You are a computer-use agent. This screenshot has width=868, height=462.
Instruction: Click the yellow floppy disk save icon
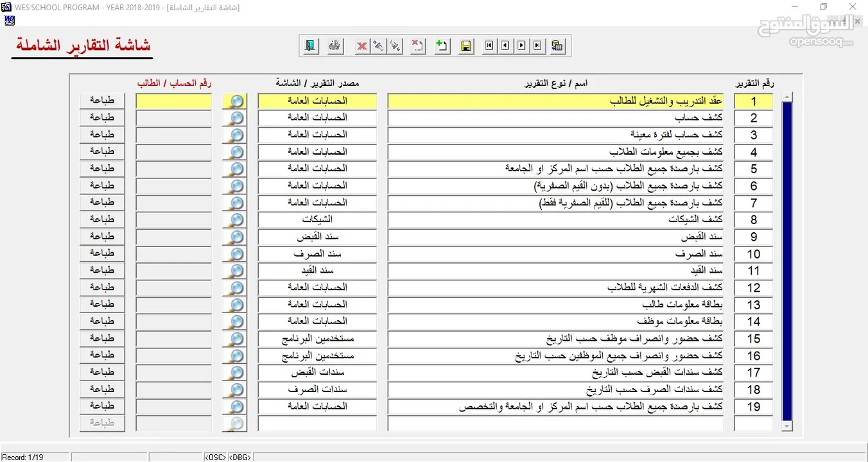point(466,46)
